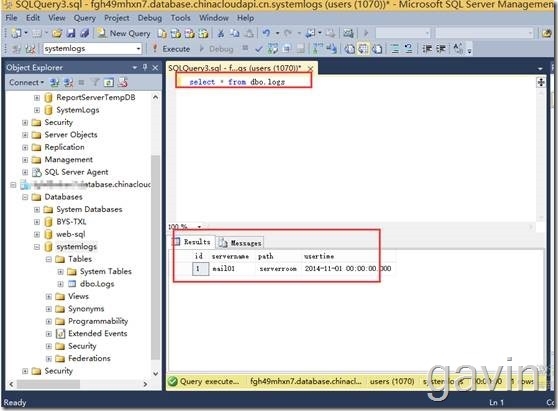Click the Filter funnel icon in Object Explorer
558x411 pixels.
[x=95, y=83]
